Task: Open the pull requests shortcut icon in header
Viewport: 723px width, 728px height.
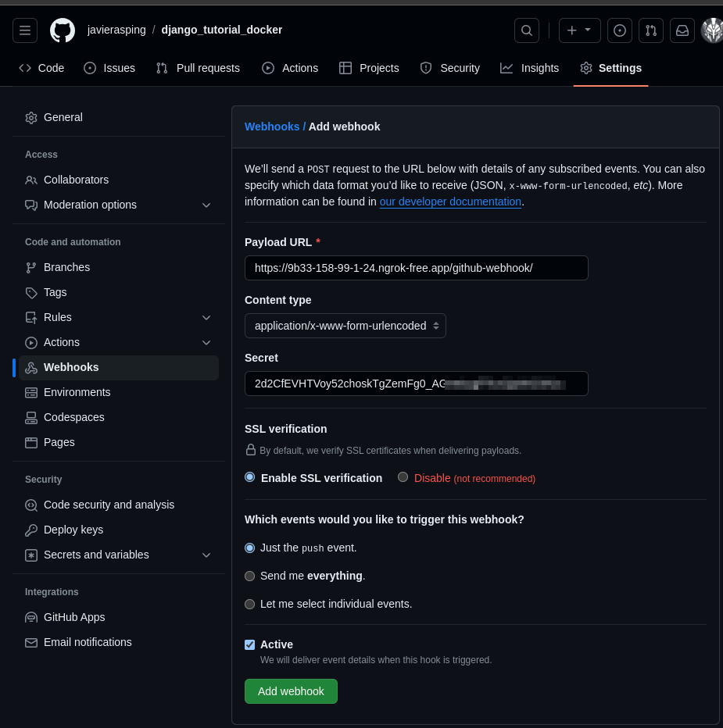Action: pyautogui.click(x=651, y=30)
